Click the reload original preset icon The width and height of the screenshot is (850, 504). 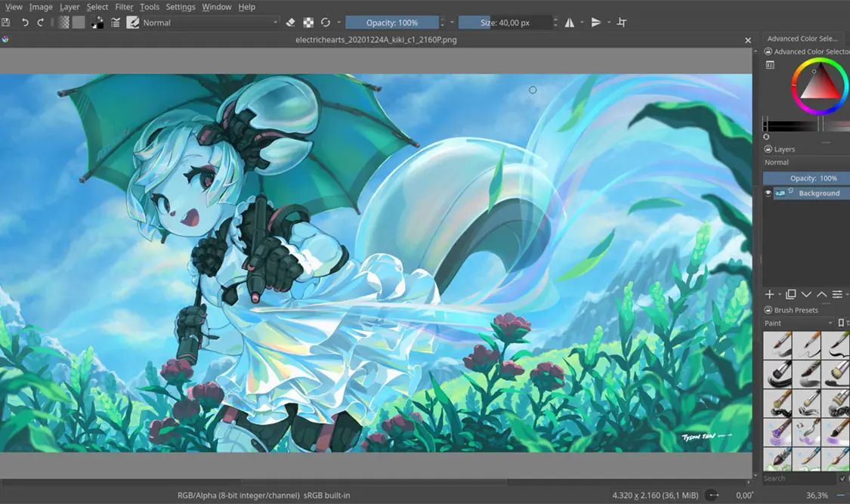click(x=326, y=23)
